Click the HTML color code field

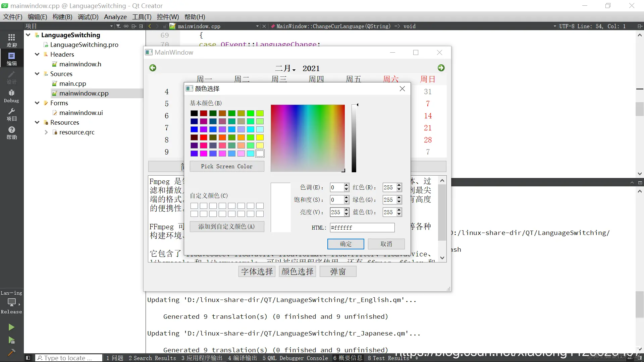pos(362,228)
